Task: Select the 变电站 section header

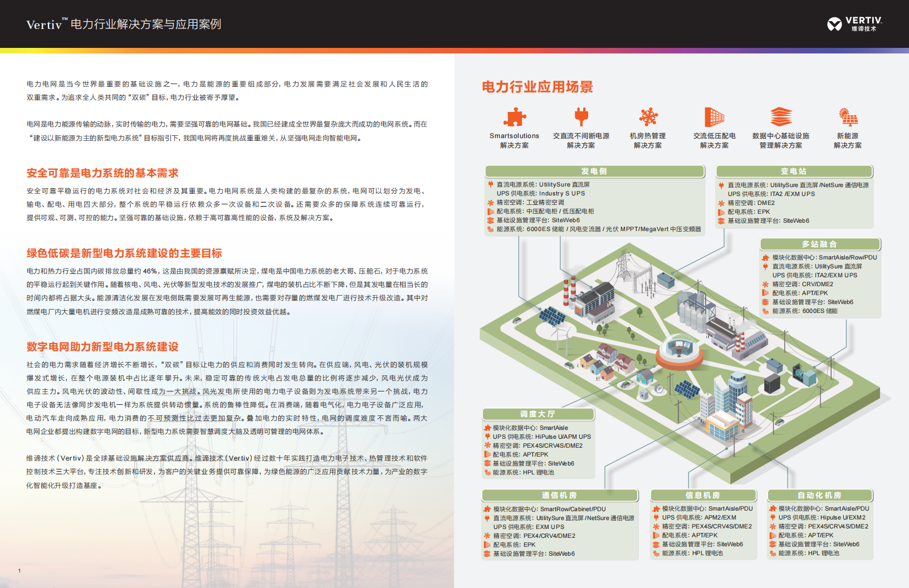Action: coord(794,171)
